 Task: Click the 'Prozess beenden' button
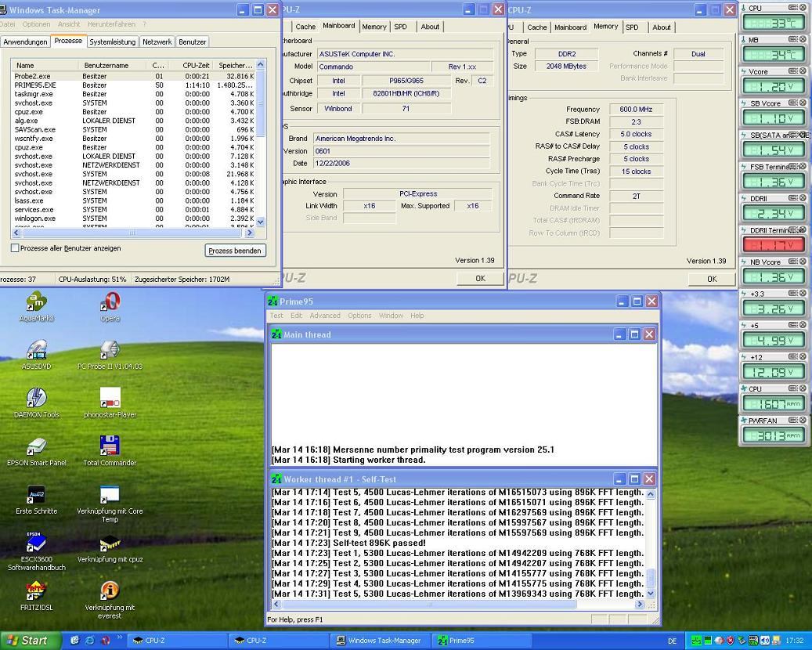coord(235,251)
